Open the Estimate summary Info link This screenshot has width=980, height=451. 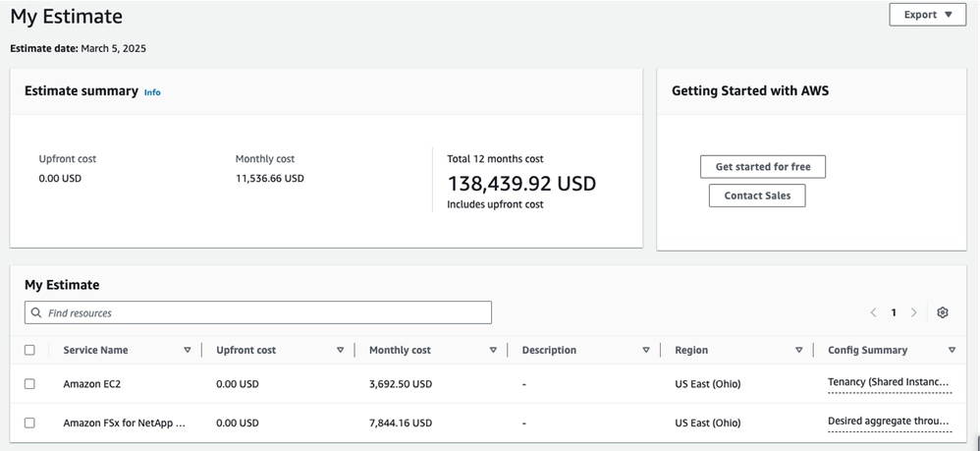click(152, 92)
